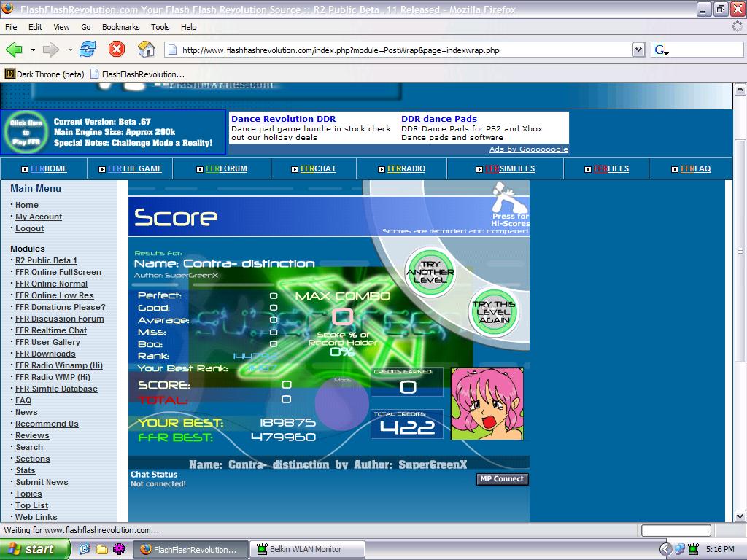747x560 pixels.
Task: Open the Go menu
Action: [x=86, y=27]
